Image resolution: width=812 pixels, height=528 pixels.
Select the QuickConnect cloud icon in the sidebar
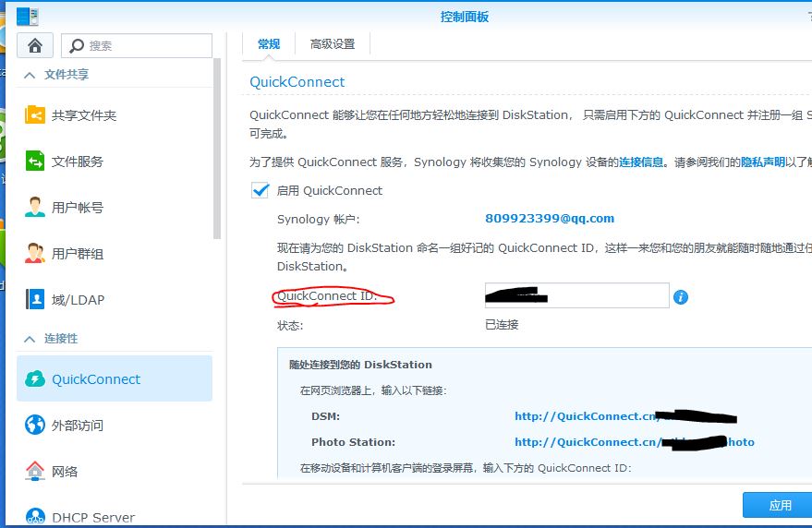coord(35,378)
